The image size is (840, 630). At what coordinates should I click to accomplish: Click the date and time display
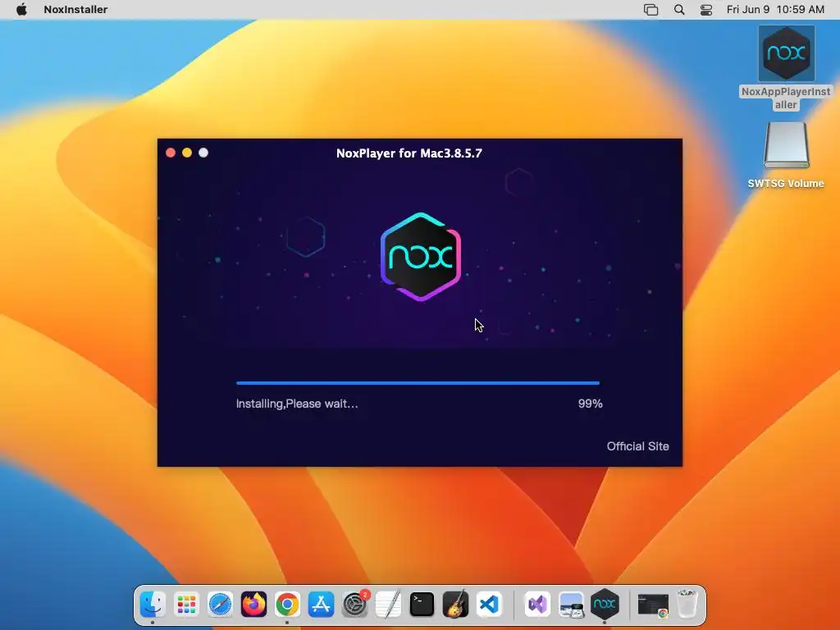775,9
